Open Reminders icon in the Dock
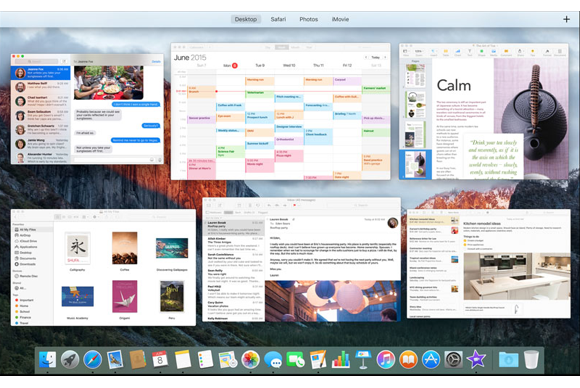The height and width of the screenshot is (388, 580). (x=205, y=360)
